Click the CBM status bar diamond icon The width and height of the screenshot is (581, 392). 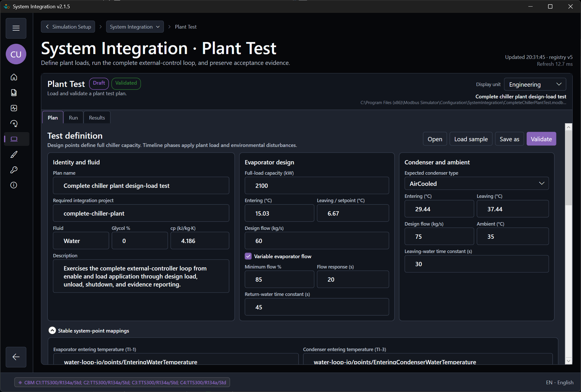click(x=20, y=383)
